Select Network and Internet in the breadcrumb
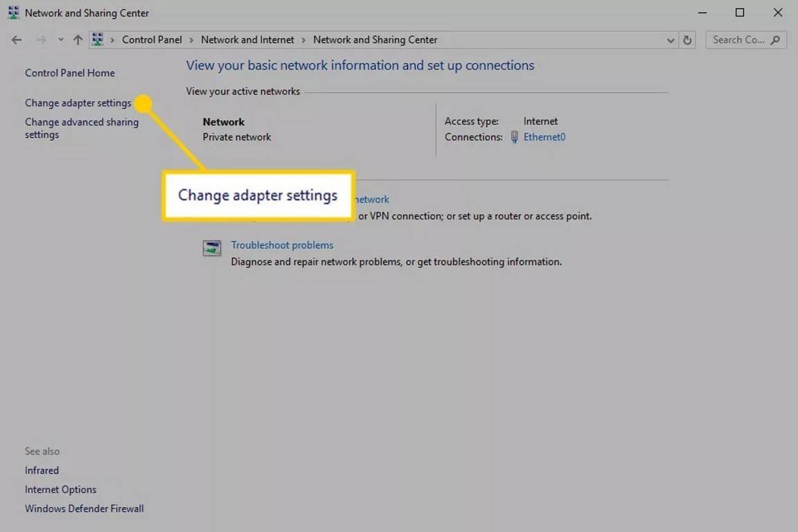 click(247, 39)
